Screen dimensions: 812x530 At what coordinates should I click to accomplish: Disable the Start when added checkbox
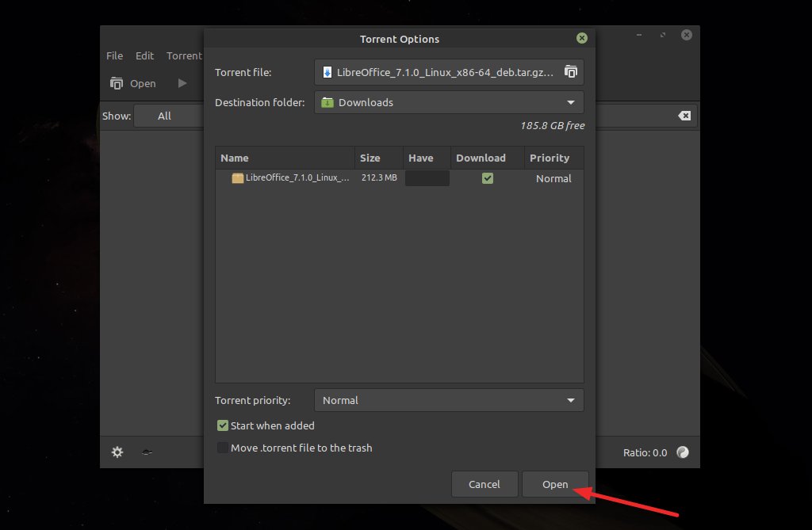click(223, 425)
